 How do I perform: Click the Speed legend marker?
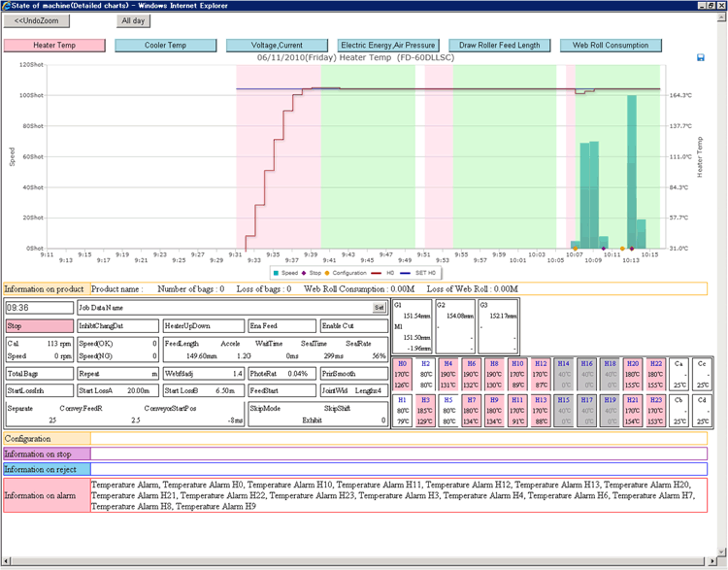(x=278, y=273)
